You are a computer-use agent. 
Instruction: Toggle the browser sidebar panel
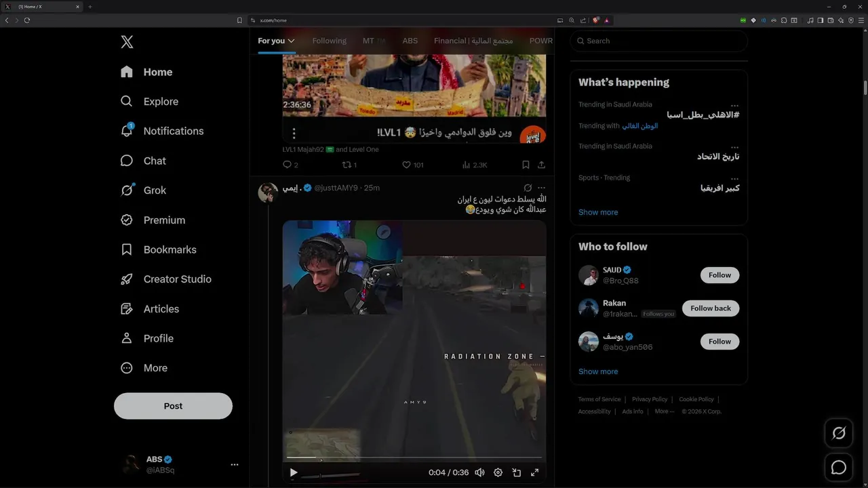point(821,20)
